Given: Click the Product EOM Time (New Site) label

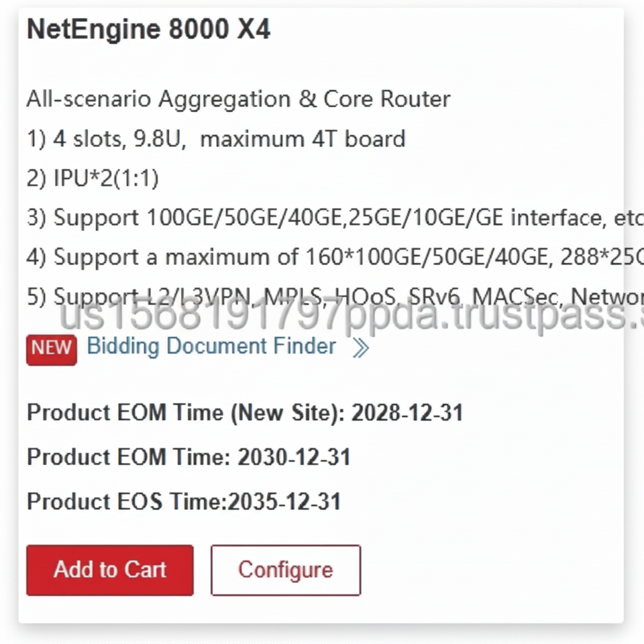Looking at the screenshot, I should coord(185,413).
